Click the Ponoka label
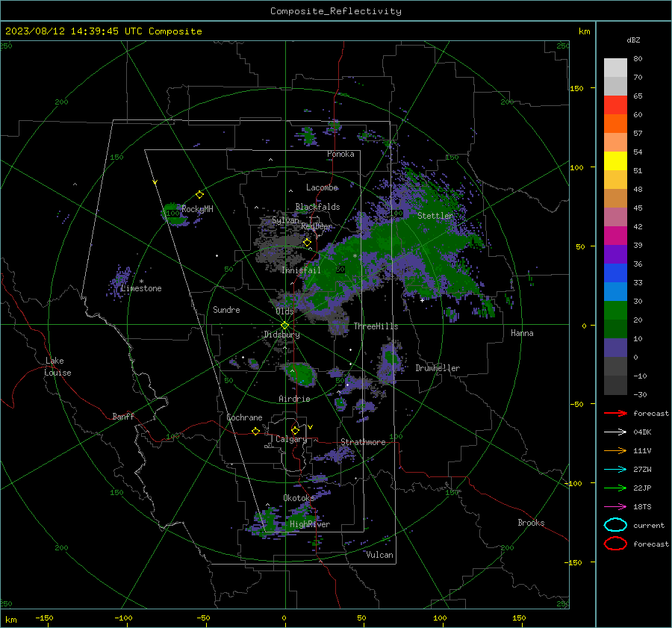Screen dimensions: 672x628 coord(340,154)
